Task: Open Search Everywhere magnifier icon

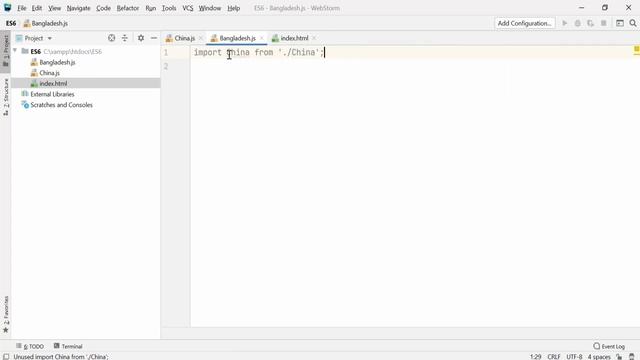Action: coord(633,23)
